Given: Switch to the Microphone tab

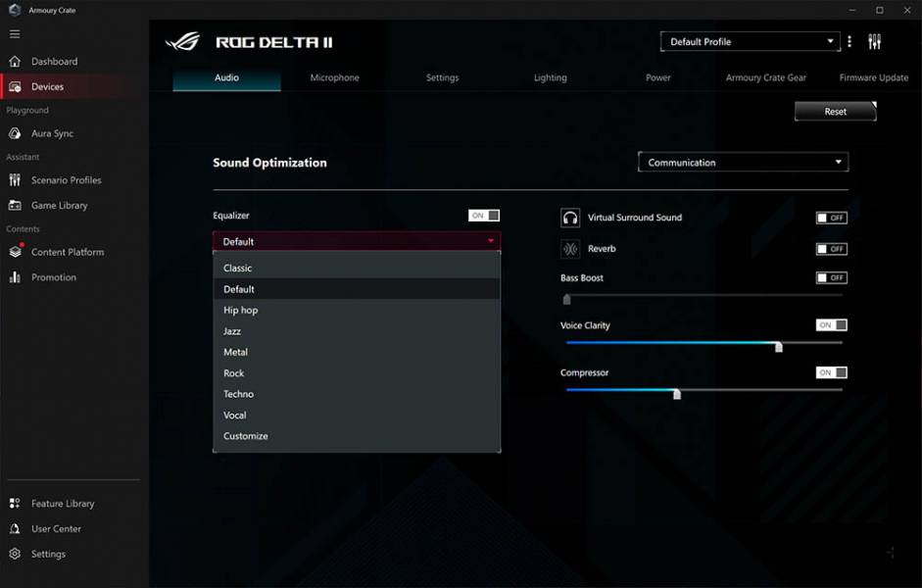Looking at the screenshot, I should coord(334,78).
